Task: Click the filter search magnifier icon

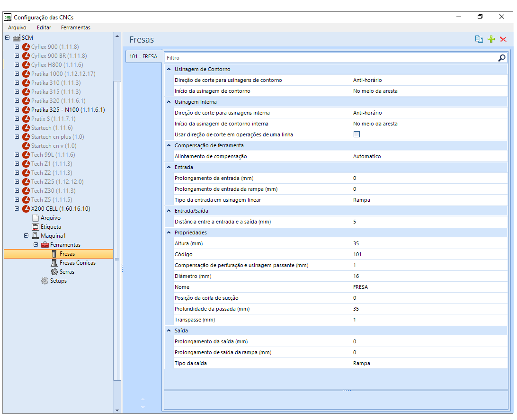Action: click(501, 58)
